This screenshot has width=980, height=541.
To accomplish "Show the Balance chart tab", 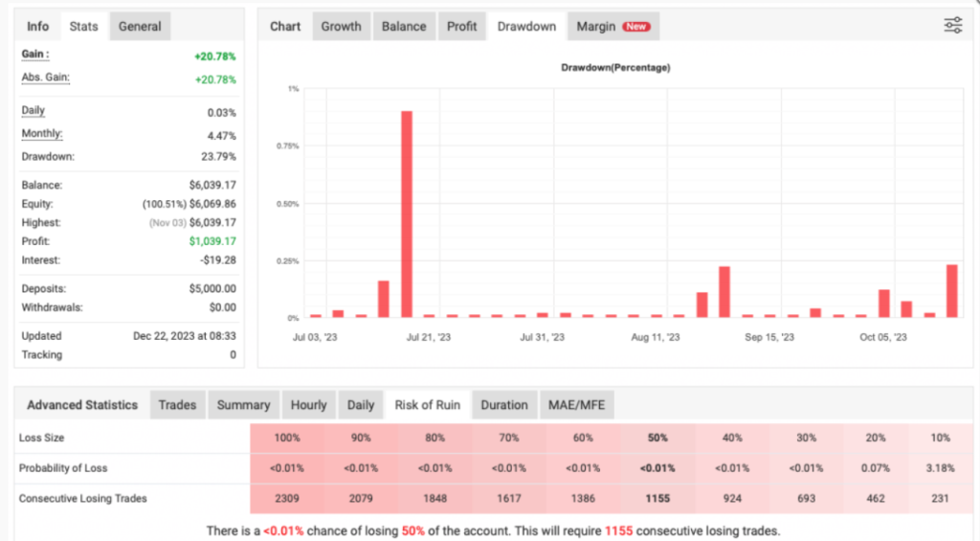I will (x=404, y=27).
